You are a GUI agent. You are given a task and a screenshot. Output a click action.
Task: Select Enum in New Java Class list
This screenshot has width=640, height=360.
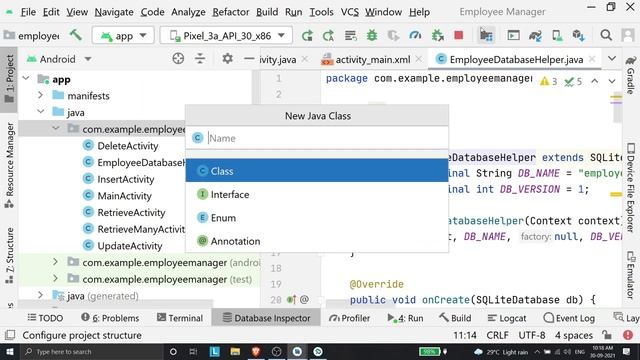point(317,218)
